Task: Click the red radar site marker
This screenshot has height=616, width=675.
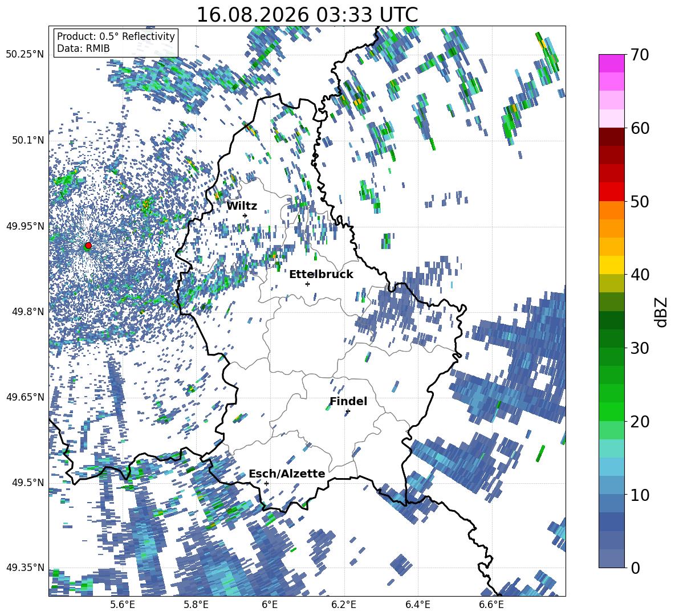Action: [88, 245]
